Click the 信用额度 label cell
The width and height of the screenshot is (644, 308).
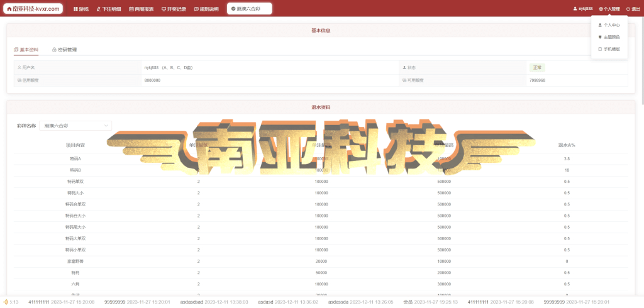77,80
